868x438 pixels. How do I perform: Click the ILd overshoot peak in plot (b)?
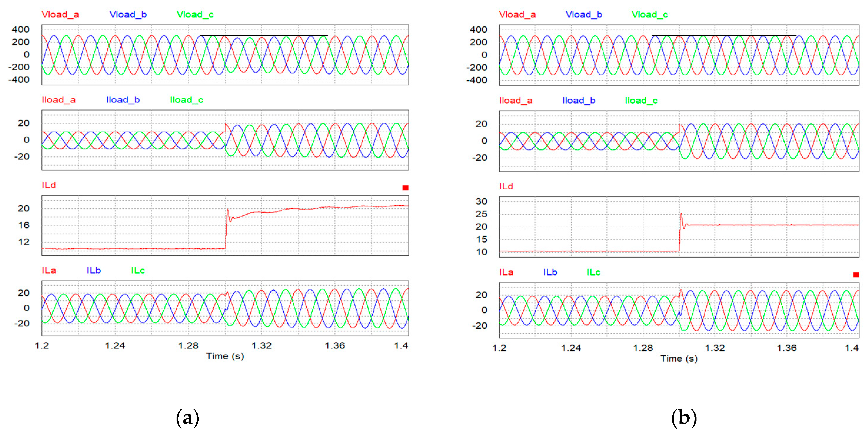click(681, 213)
